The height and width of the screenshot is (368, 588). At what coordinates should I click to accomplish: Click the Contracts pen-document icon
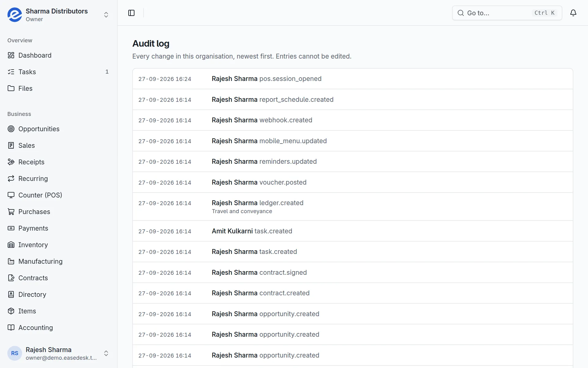(x=11, y=278)
